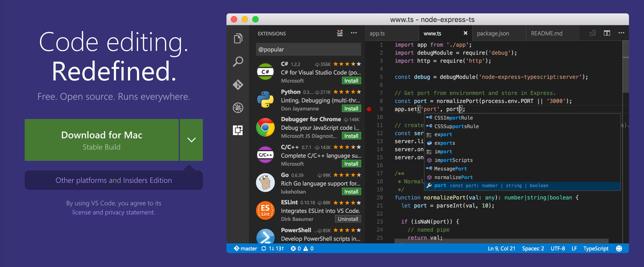Install the Go extension

351,192
